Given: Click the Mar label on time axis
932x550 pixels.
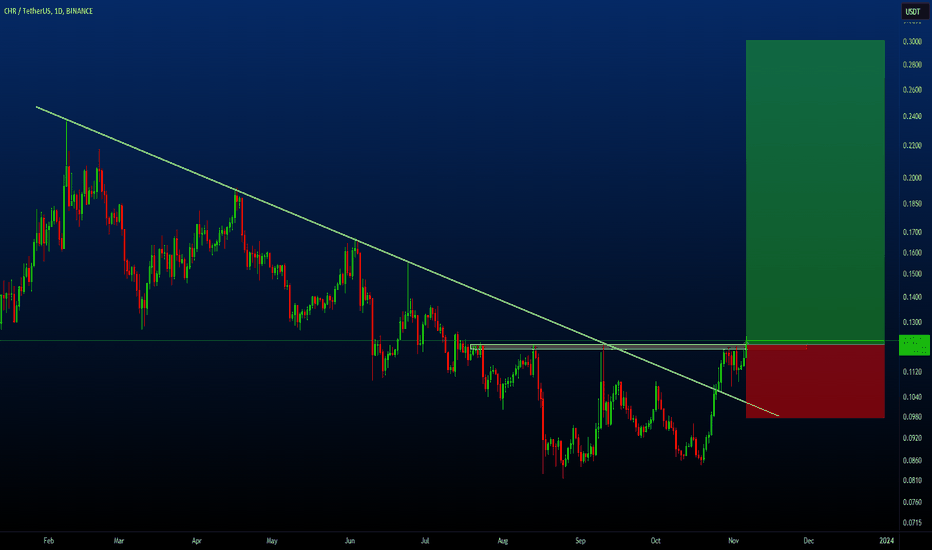Looking at the screenshot, I should pyautogui.click(x=119, y=541).
